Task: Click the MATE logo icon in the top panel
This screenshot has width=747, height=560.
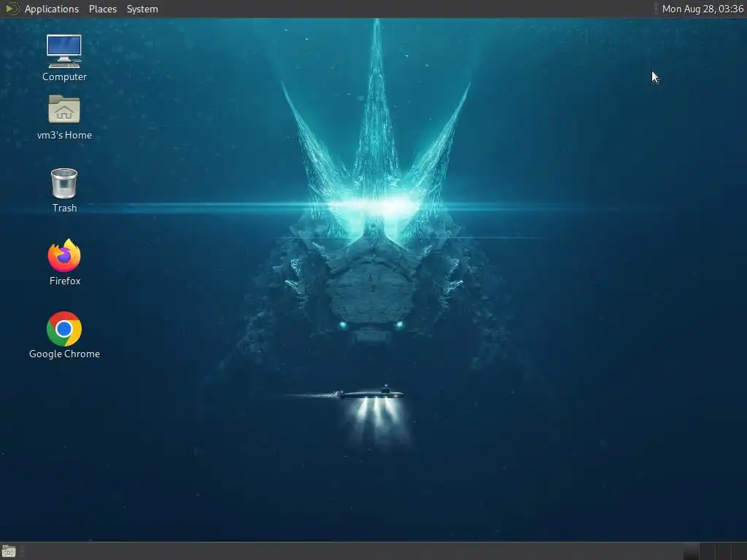Action: [x=12, y=9]
